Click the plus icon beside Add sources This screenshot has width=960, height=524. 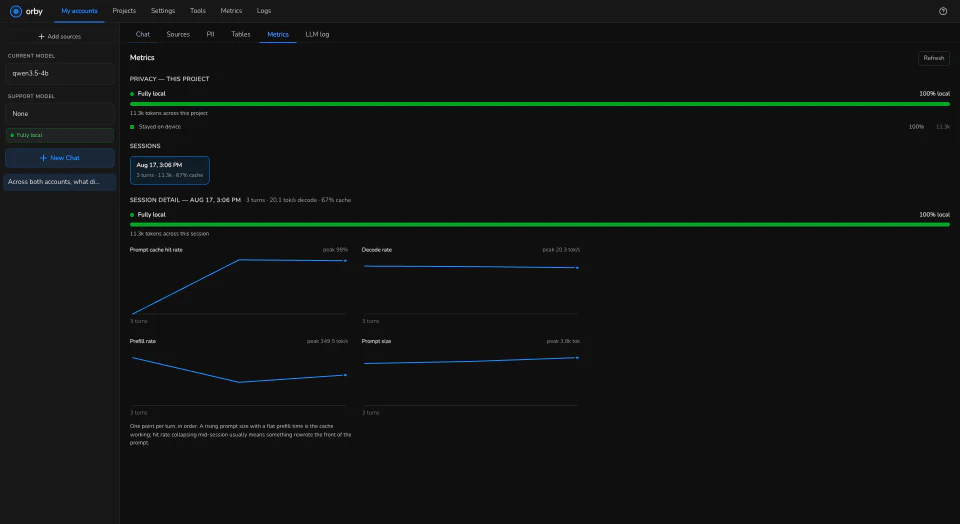click(x=42, y=37)
